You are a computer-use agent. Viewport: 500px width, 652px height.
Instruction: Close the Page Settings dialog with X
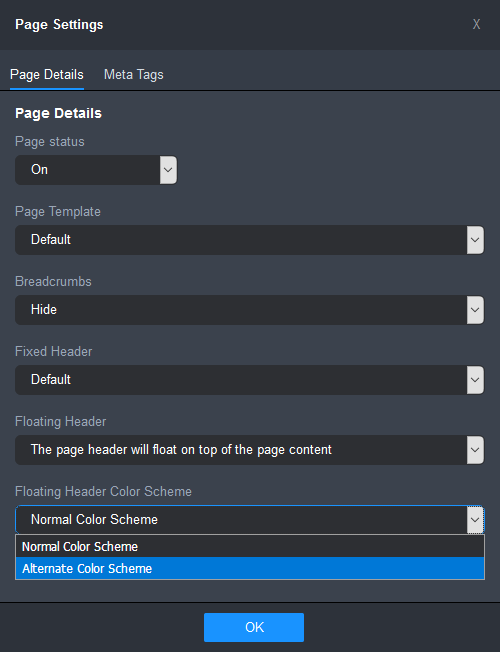pyautogui.click(x=476, y=25)
